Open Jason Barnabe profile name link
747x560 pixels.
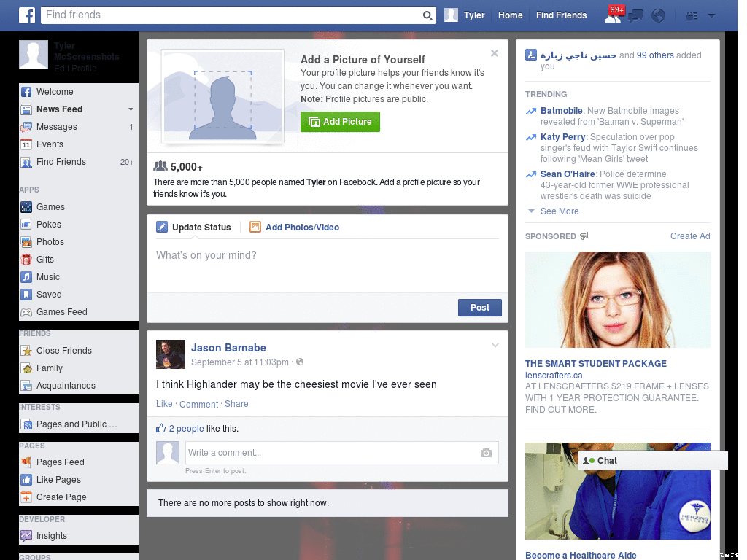pyautogui.click(x=228, y=348)
